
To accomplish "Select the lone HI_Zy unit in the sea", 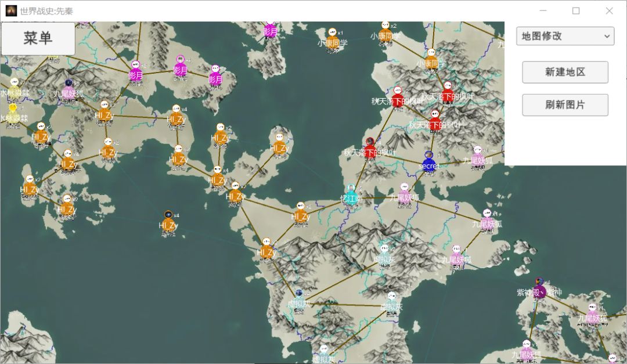I will click(168, 222).
